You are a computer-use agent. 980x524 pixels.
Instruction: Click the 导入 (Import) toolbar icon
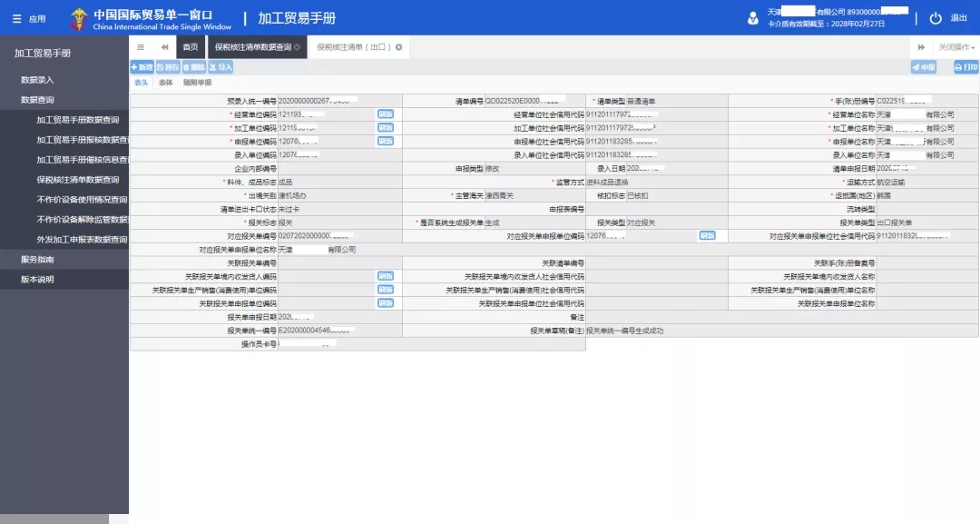point(220,66)
